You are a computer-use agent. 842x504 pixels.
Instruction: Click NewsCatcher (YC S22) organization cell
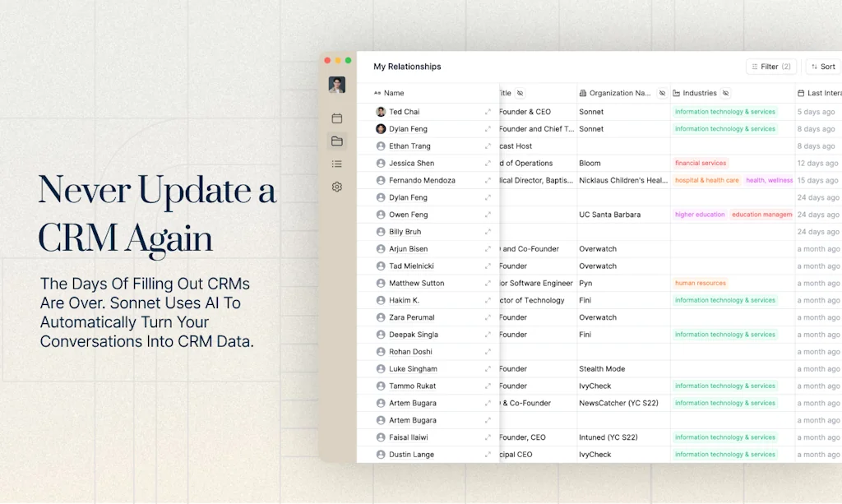(x=618, y=404)
